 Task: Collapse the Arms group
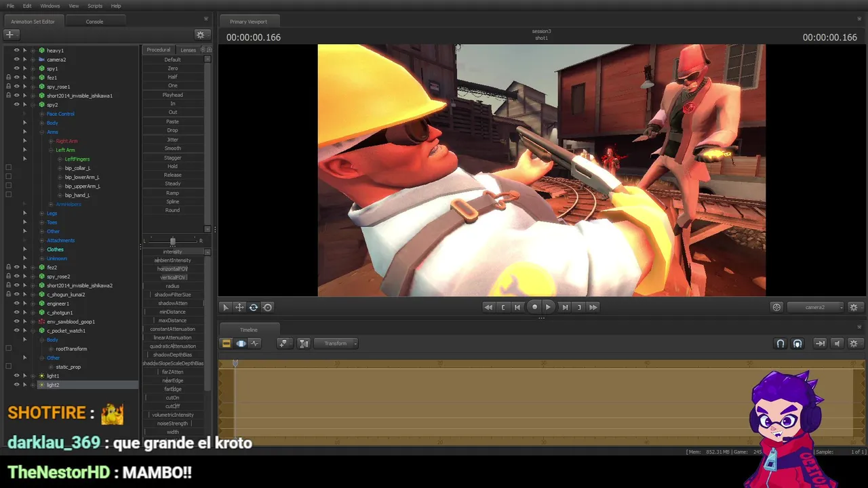pyautogui.click(x=42, y=132)
